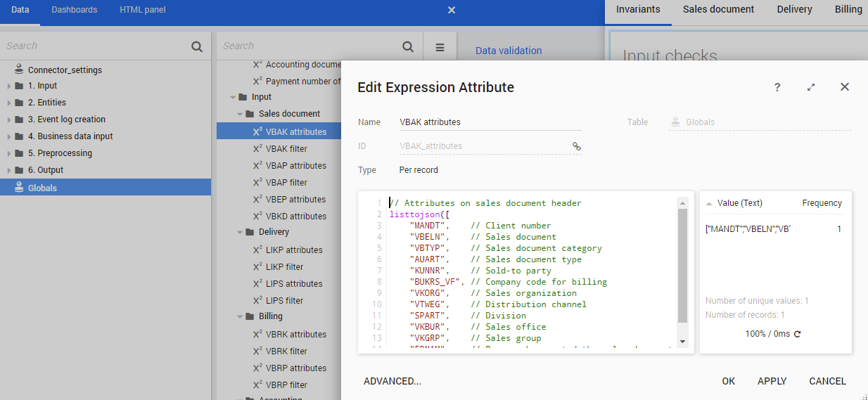Expand the 1. Input folder
The image size is (868, 400).
(x=8, y=86)
